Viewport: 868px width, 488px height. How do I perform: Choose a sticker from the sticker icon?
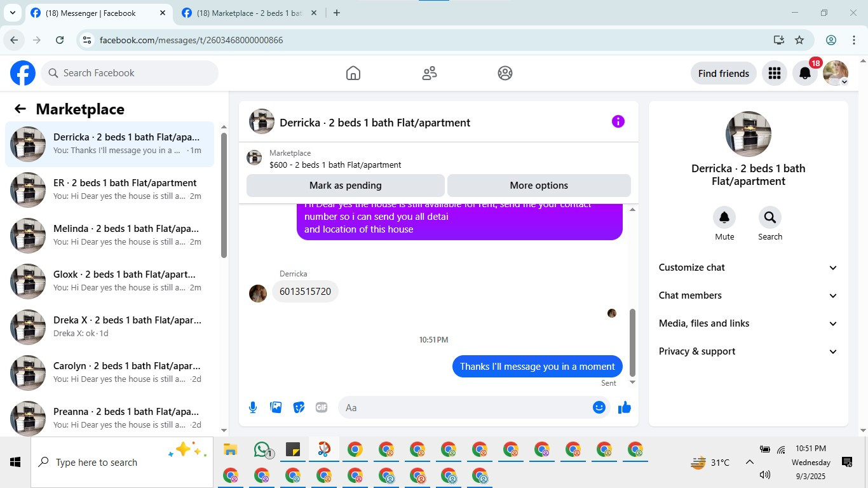pyautogui.click(x=299, y=407)
